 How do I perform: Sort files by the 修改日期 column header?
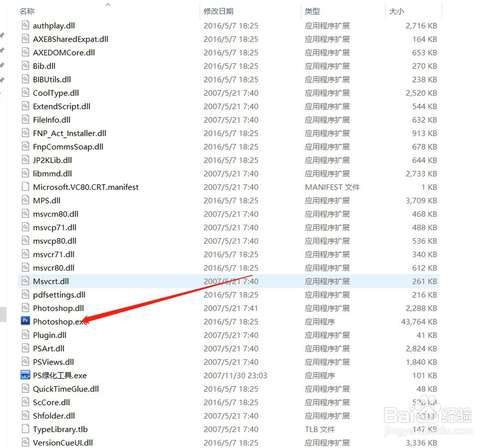click(x=218, y=11)
